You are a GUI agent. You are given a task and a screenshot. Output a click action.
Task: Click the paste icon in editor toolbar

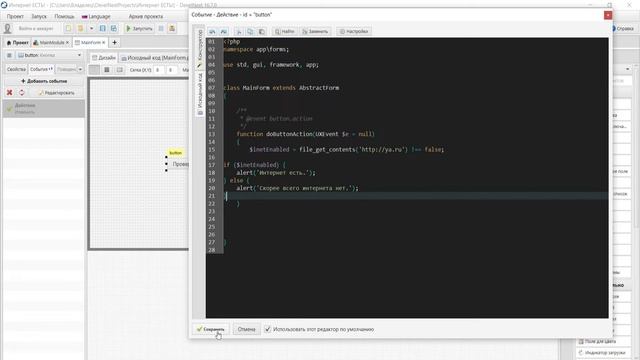(262, 31)
